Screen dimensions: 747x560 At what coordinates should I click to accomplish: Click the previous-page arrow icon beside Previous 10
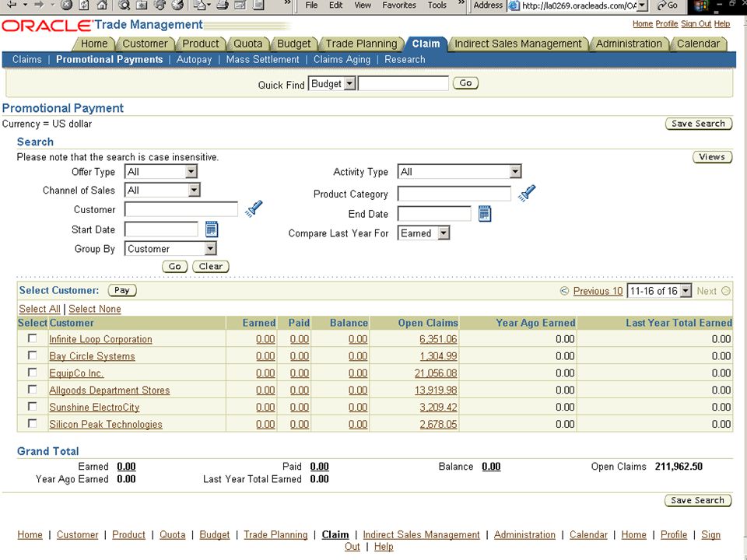pyautogui.click(x=565, y=291)
